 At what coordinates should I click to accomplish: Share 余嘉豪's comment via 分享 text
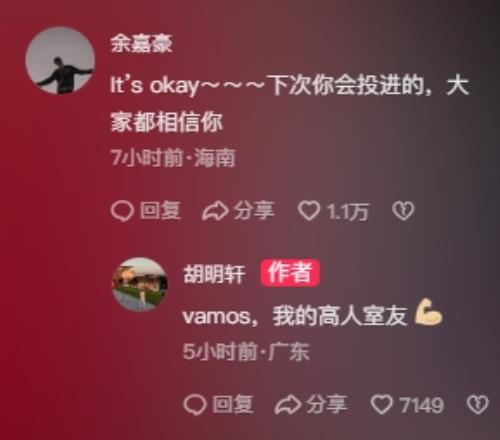click(x=254, y=211)
